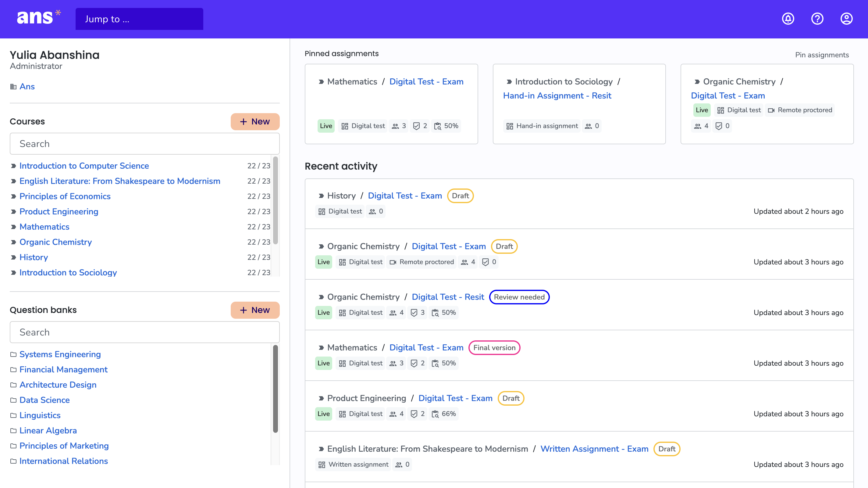Viewport: 868px width, 488px height.
Task: Click the Courses search field
Action: (144, 144)
